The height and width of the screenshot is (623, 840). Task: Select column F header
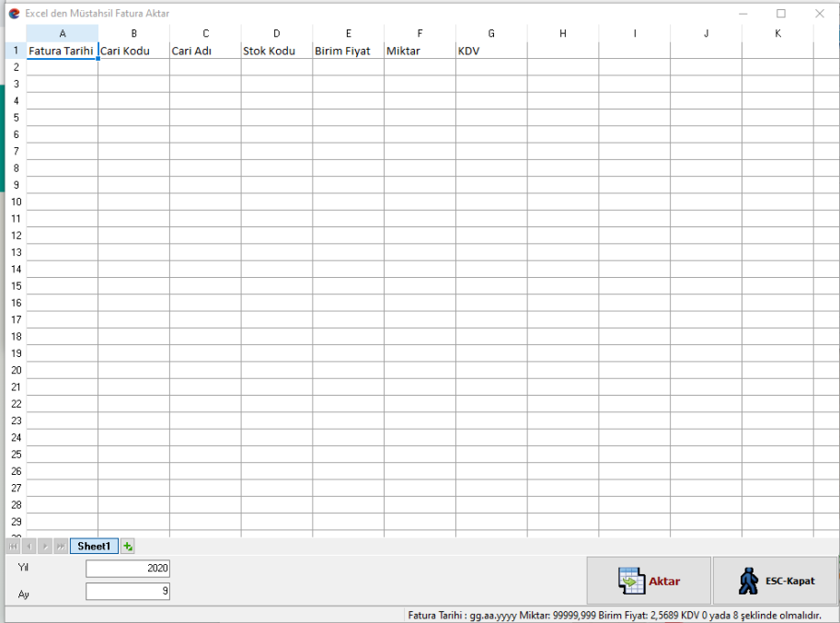point(420,33)
